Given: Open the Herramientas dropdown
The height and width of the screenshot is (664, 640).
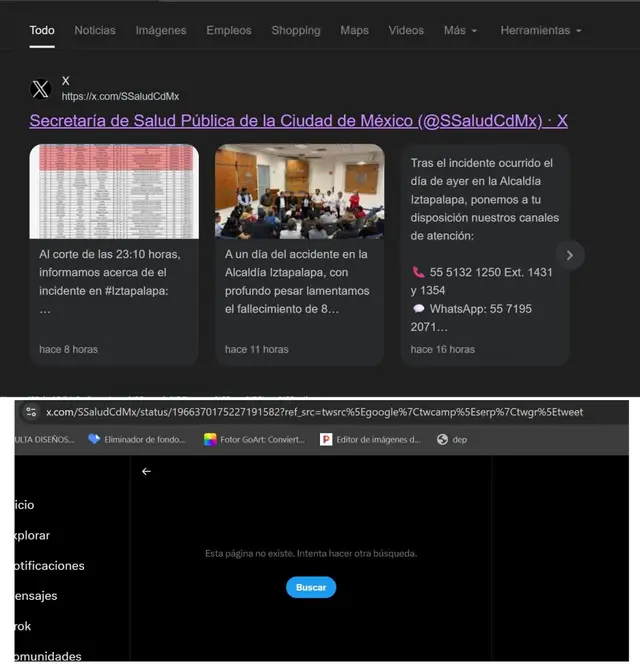Looking at the screenshot, I should (x=541, y=30).
